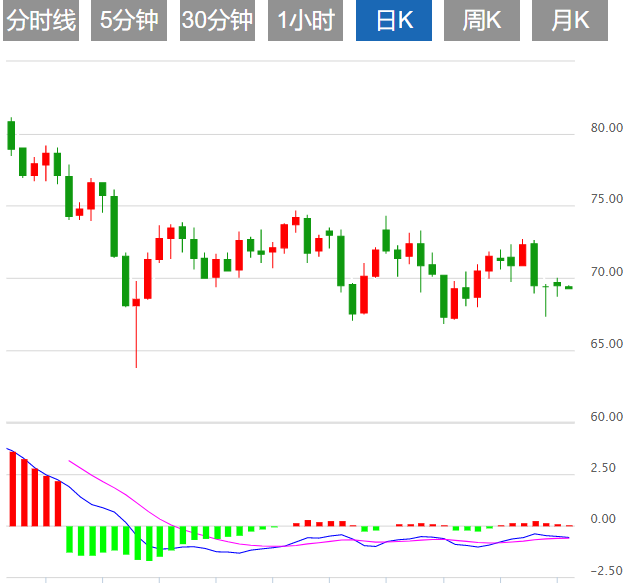Click the 60.00 price axis label
630x583 pixels.
click(606, 417)
